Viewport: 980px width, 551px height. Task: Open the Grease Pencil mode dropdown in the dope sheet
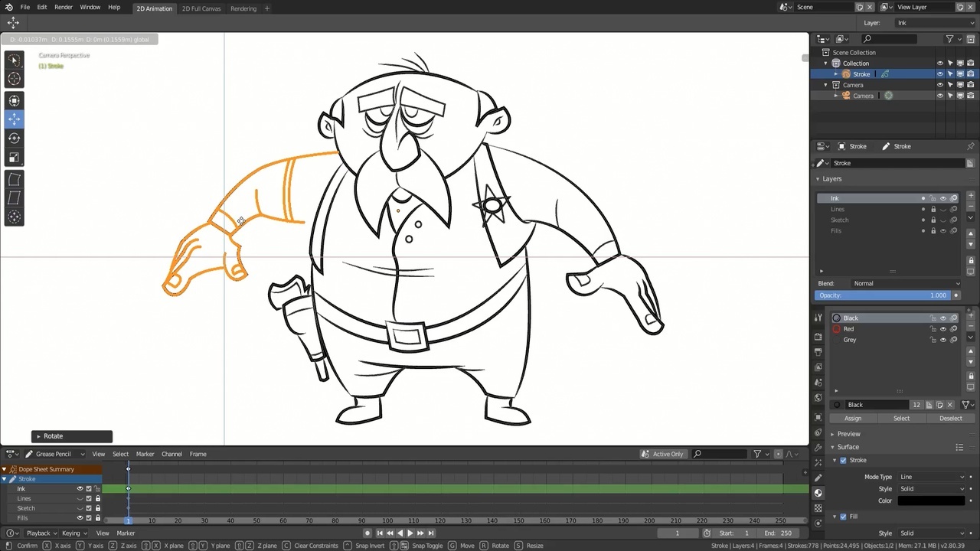(55, 454)
